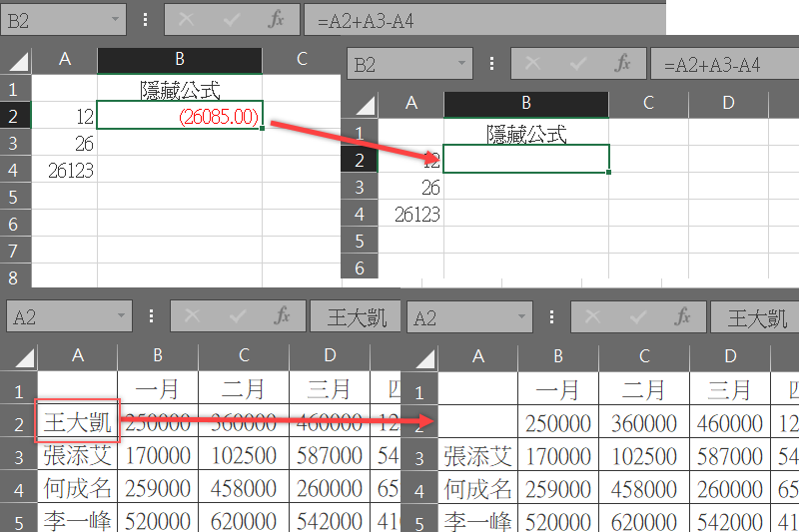Image resolution: width=799 pixels, height=532 pixels.
Task: Click cancel X icon above sheet whose A2 shows 王大凱
Action: [x=192, y=316]
